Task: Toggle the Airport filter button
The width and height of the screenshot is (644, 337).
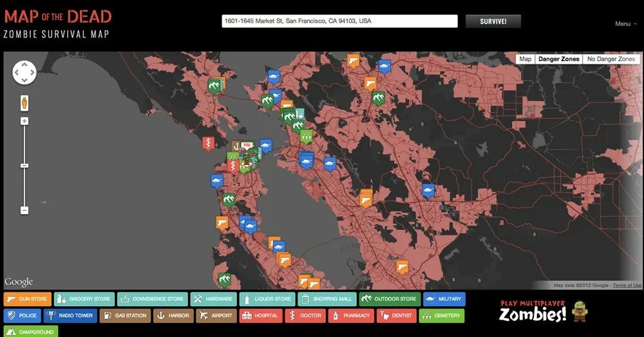Action: click(x=216, y=316)
